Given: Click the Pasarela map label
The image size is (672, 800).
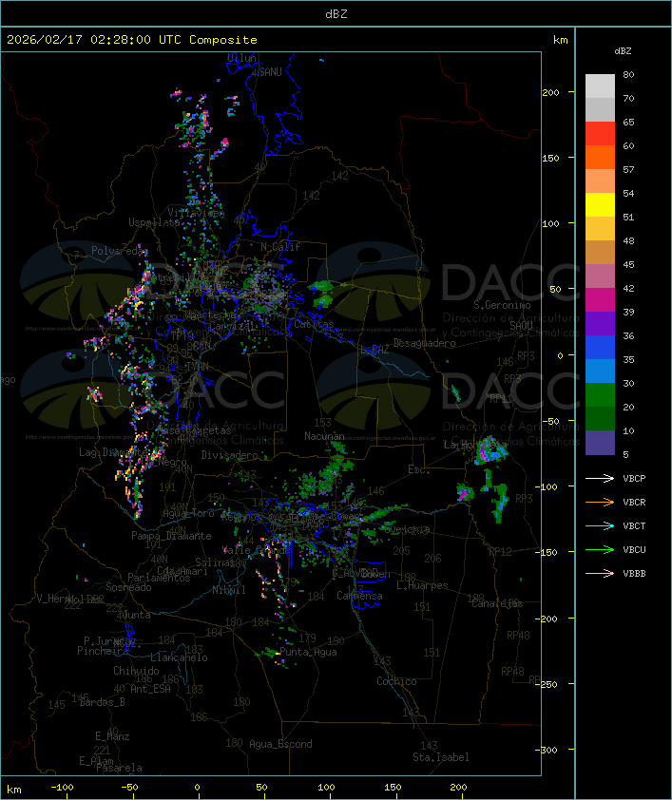Looking at the screenshot, I should (x=119, y=768).
